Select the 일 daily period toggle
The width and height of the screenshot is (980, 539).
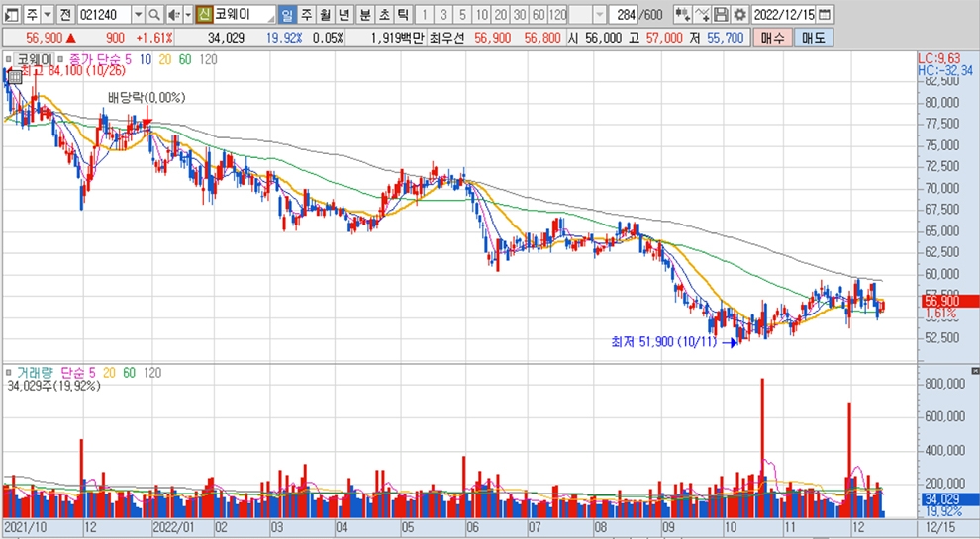click(286, 15)
